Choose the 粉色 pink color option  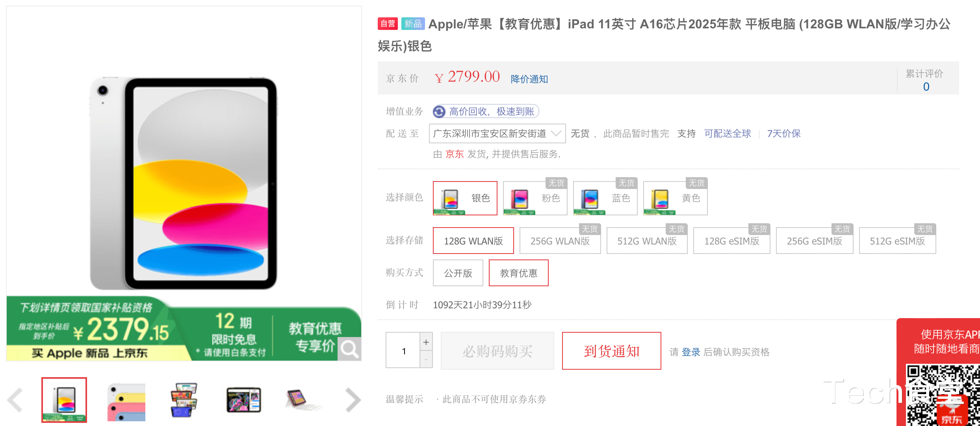pyautogui.click(x=535, y=198)
